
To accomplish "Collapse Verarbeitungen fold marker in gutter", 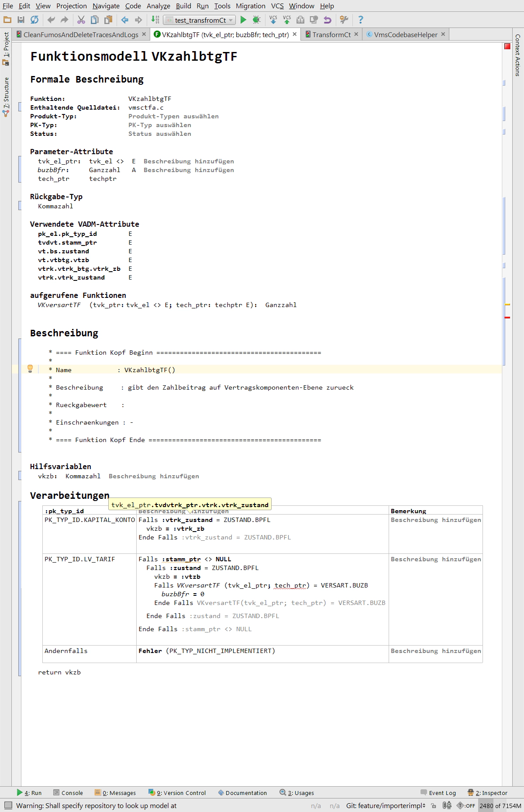I will tap(20, 588).
